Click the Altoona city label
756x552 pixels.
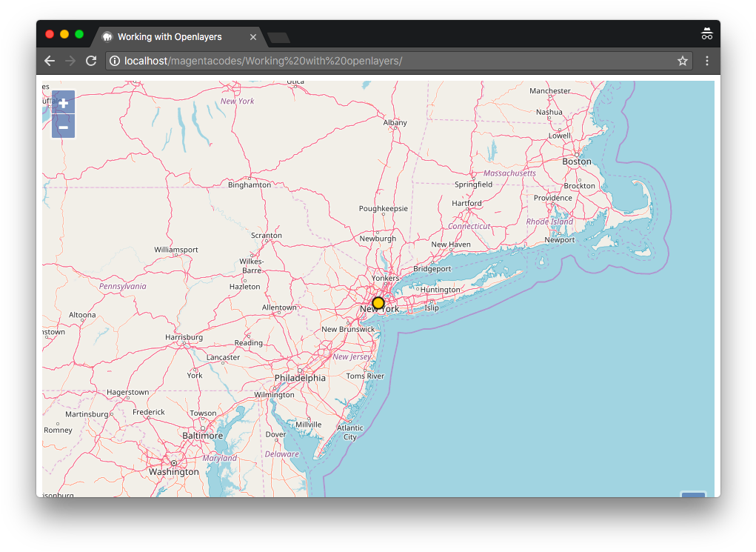tap(82, 315)
